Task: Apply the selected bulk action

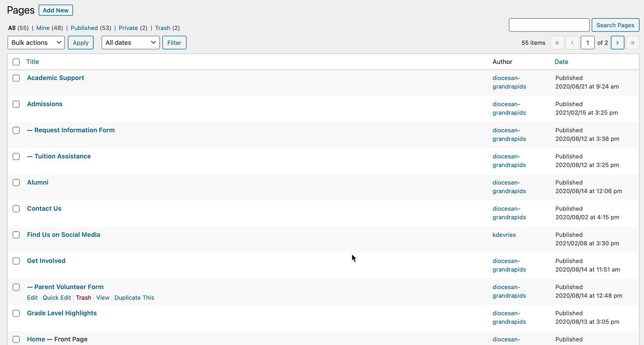Action: (80, 43)
